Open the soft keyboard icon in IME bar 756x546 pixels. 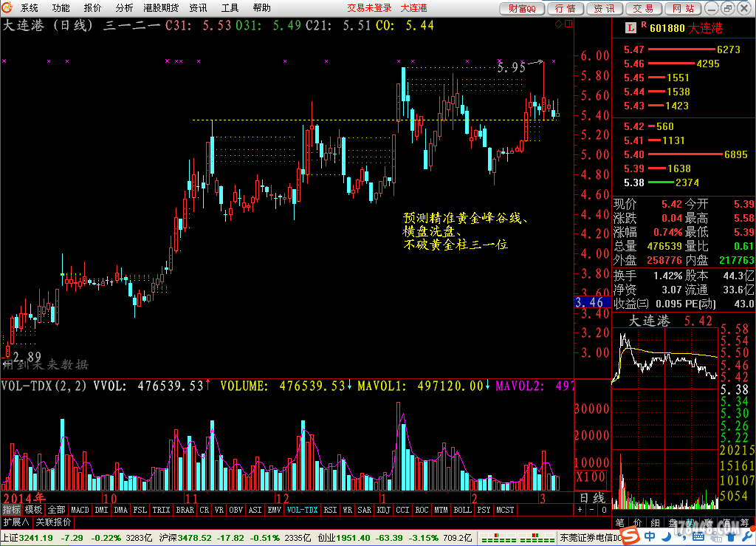[698, 536]
